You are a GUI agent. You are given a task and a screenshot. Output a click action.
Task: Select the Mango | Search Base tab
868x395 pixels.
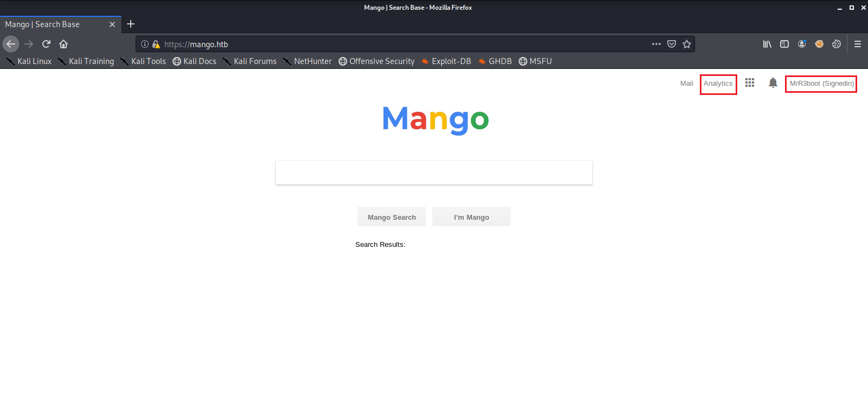61,24
